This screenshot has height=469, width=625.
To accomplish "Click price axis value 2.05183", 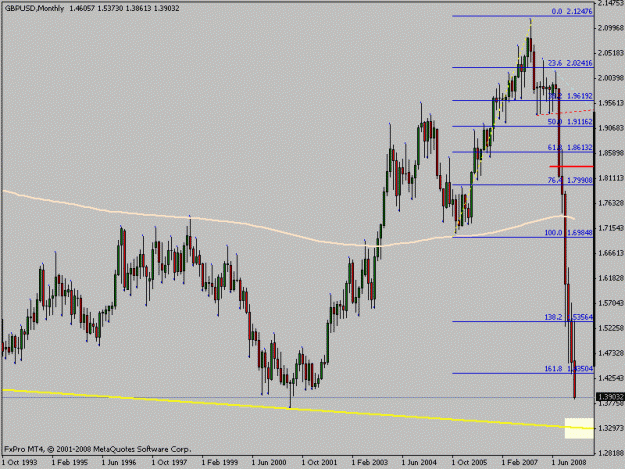I will coord(610,53).
